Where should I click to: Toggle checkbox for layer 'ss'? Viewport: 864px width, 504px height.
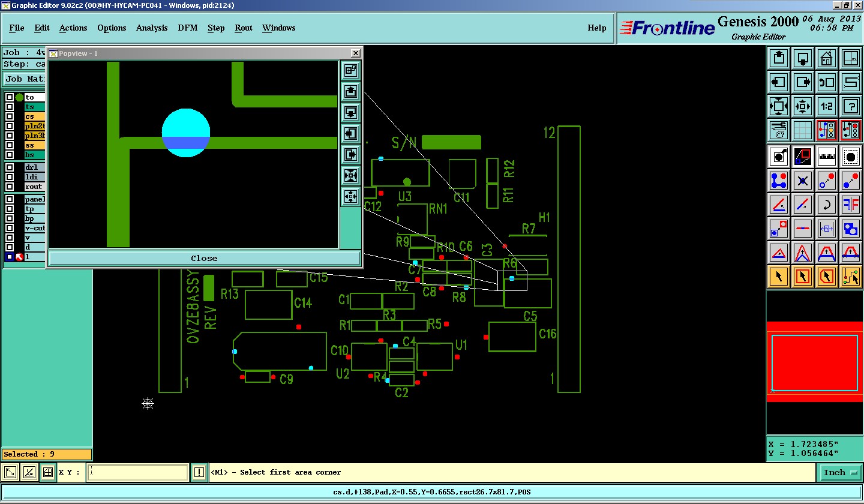coord(10,145)
